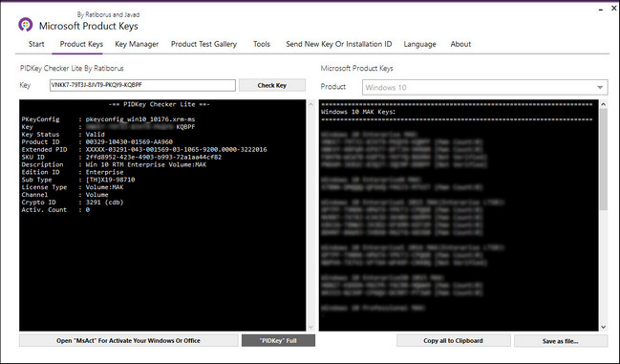Click the Activ. Count value 0
Screen dimensions: 620x364
coord(87,210)
